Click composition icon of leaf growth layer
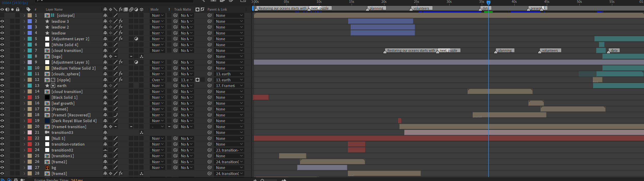Screen dimensions: 644x181 coord(47,103)
